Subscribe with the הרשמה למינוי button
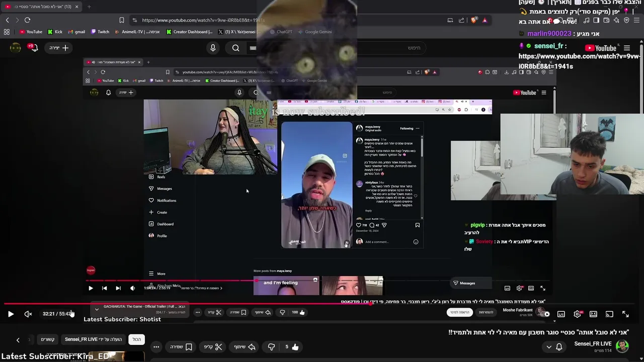The height and width of the screenshot is (362, 644). 459,312
